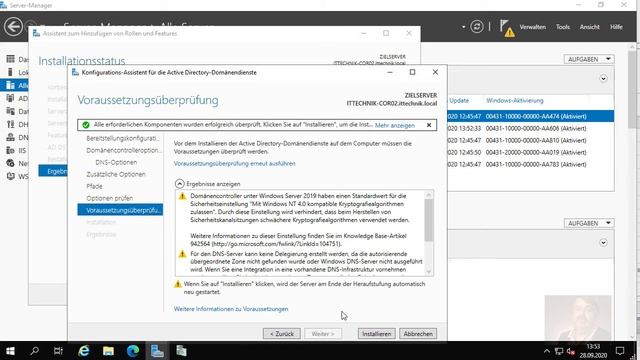640x360 pixels.
Task: Select the row with 00431-10000-00000-AA474
Action: pyautogui.click(x=530, y=116)
